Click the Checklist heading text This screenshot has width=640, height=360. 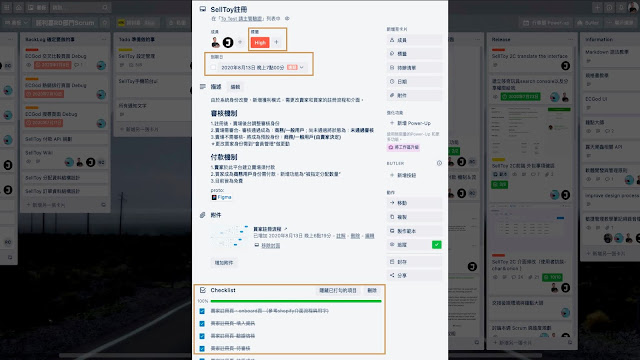point(223,290)
